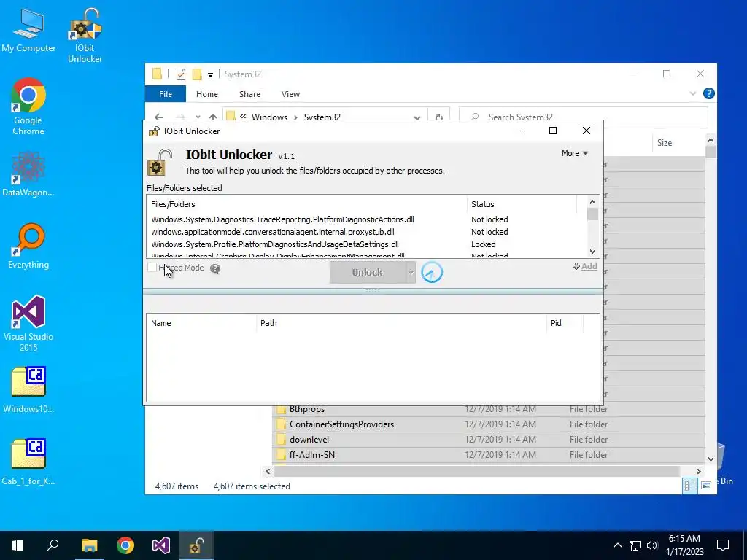Open the volume tray icon
Viewport: 747px width, 560px height.
click(x=652, y=545)
